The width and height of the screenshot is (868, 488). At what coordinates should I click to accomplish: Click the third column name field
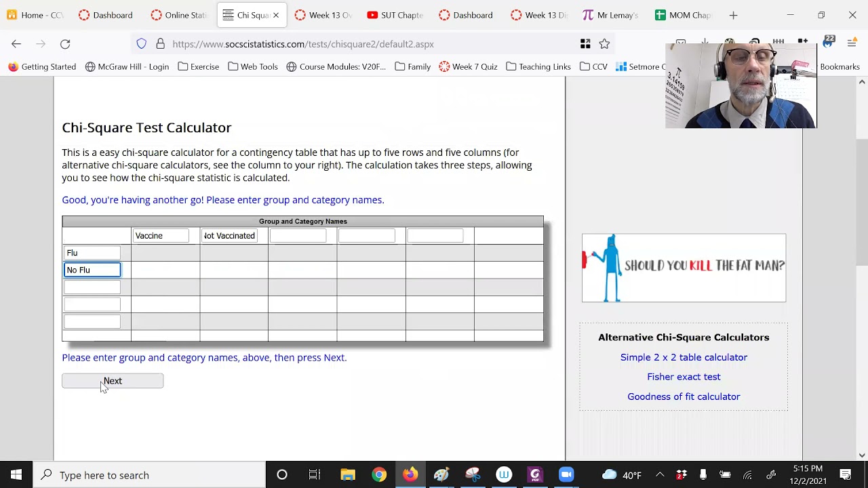pos(298,236)
